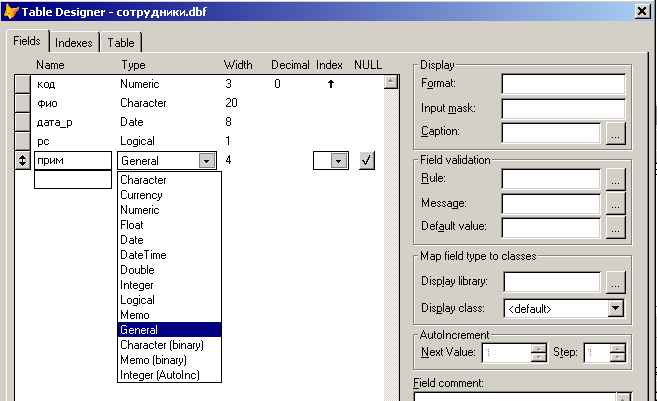
Task: Switch to the Indexes tab
Action: pyautogui.click(x=73, y=43)
